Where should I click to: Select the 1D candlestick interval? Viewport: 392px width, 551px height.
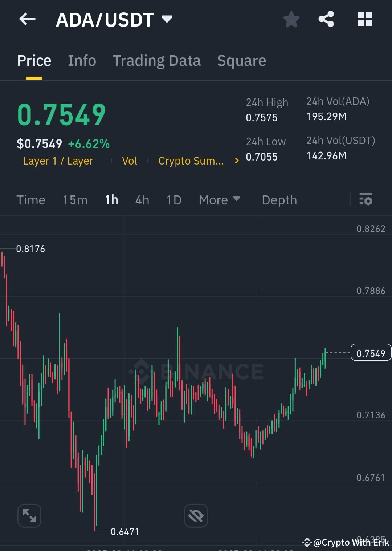coord(173,200)
